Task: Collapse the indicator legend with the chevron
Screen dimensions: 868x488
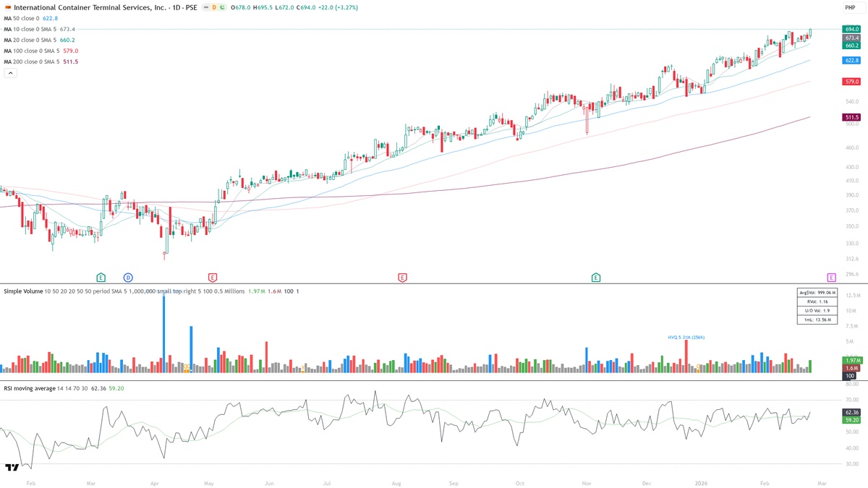Action: 10,73
